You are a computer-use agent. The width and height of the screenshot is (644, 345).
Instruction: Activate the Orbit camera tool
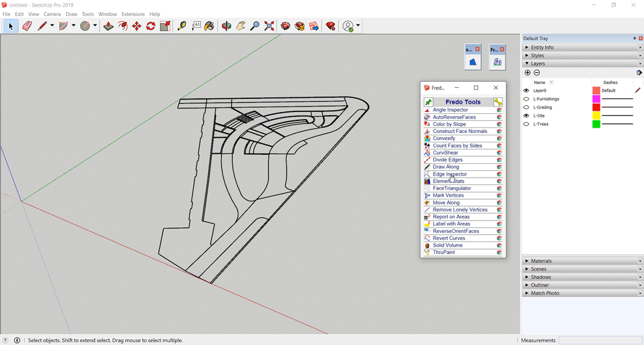click(x=226, y=26)
